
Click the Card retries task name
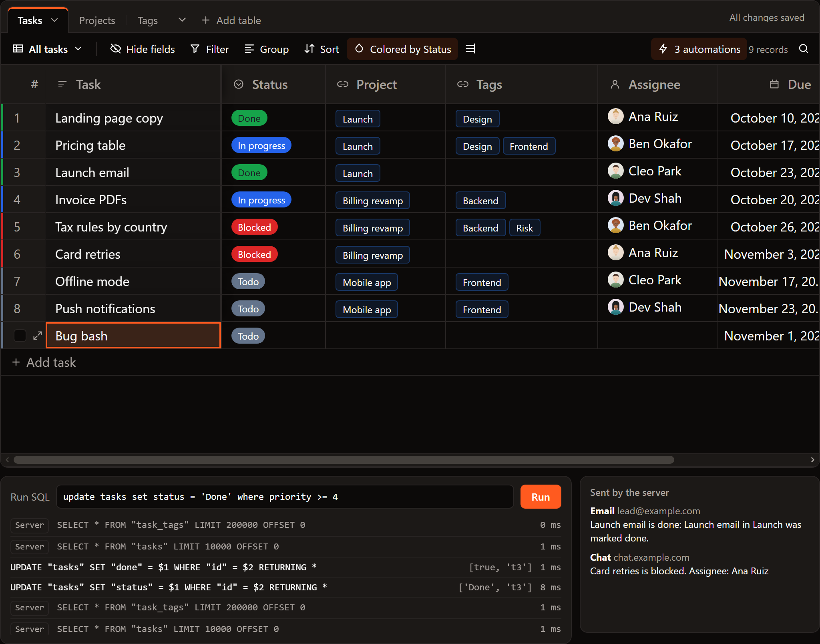point(88,254)
